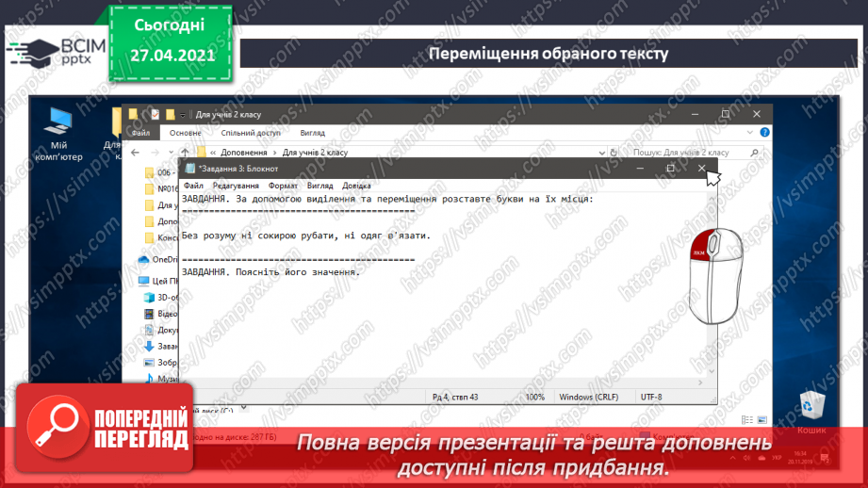Open the 006 folder in navigation pane
The width and height of the screenshot is (868, 488).
coord(161,172)
